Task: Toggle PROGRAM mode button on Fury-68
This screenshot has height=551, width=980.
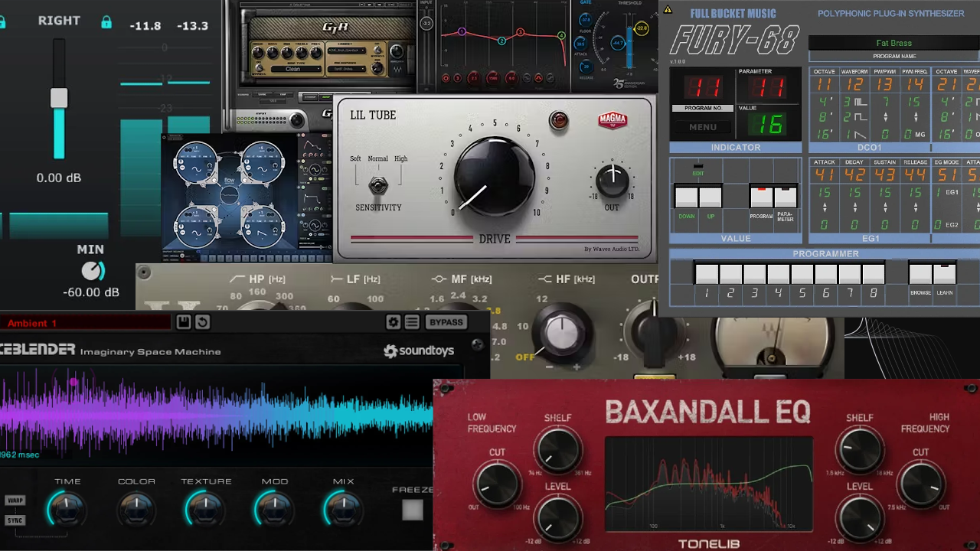Action: point(762,197)
